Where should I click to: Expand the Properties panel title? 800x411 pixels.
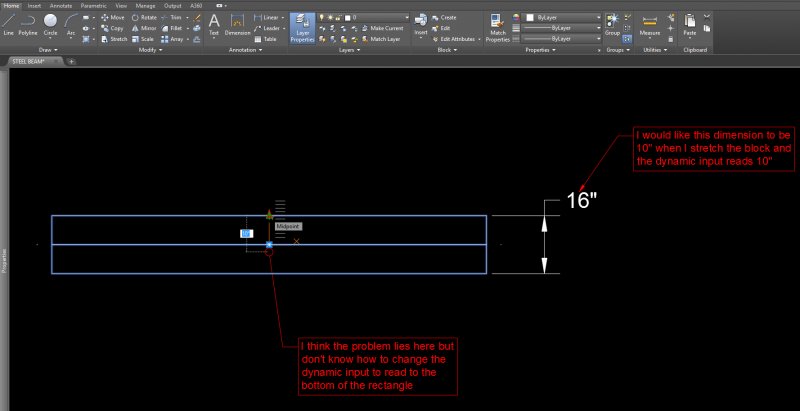tap(540, 50)
